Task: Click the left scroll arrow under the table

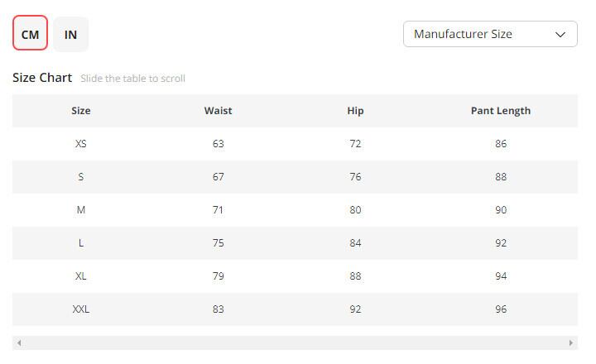Action: pos(19,342)
